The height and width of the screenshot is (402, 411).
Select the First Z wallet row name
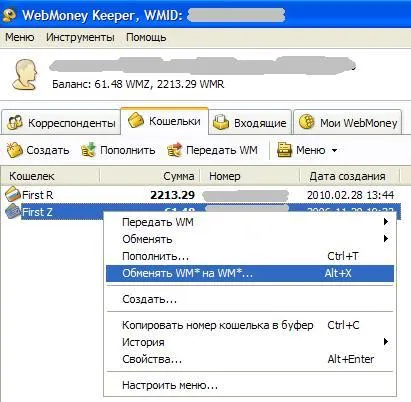point(37,212)
